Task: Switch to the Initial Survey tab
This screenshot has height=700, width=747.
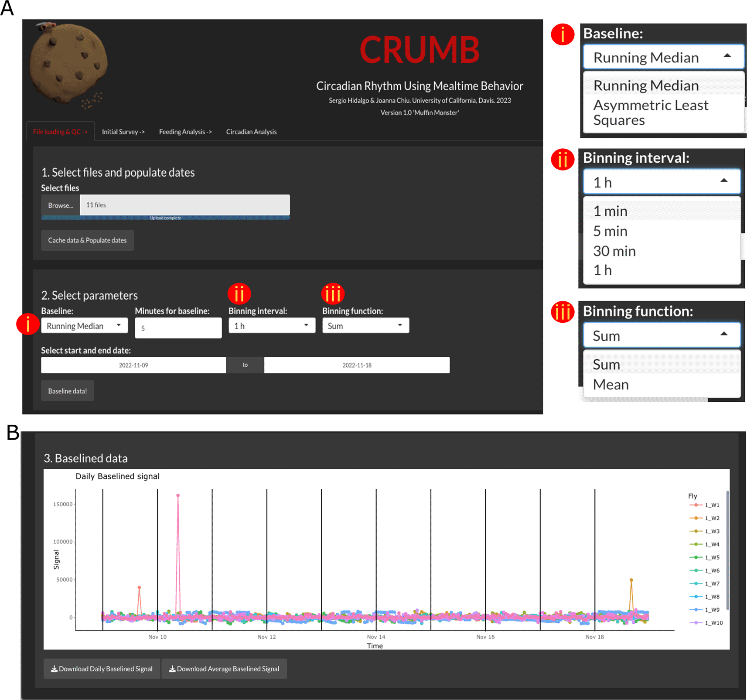Action: (123, 132)
